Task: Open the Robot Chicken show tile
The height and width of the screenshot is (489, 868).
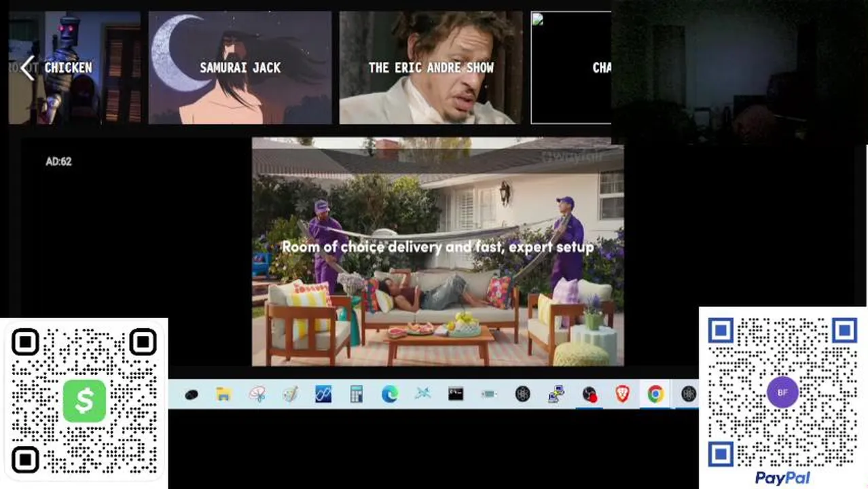Action: pos(75,67)
